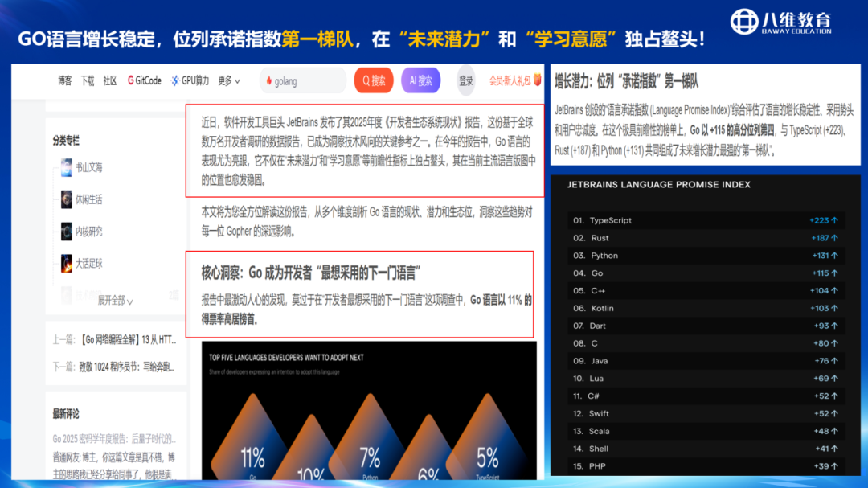This screenshot has width=868, height=488.
Task: Open the GPU算力 navigation icon
Action: click(175, 80)
